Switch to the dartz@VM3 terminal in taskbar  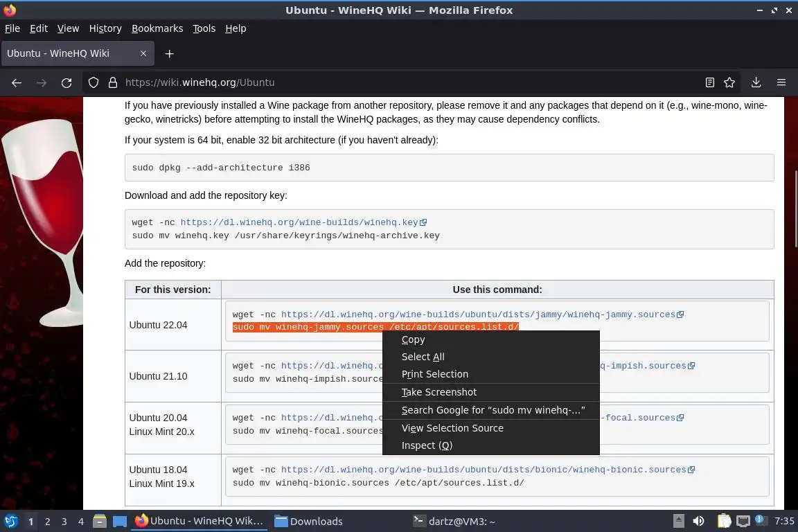point(454,522)
